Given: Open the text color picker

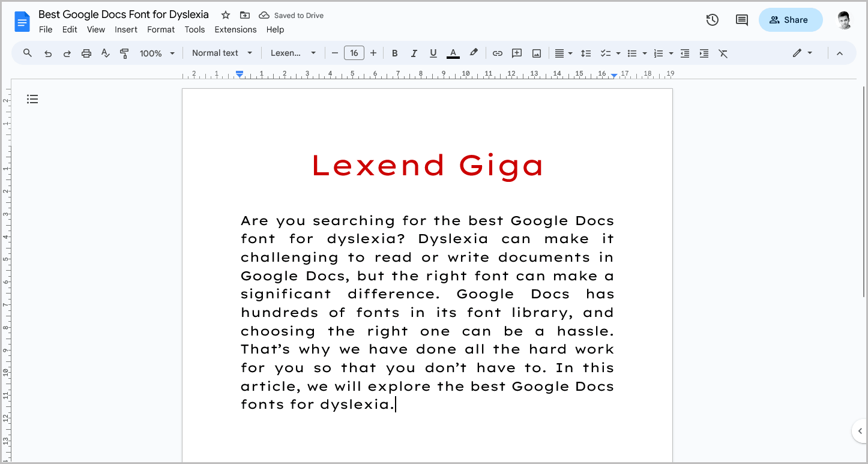Looking at the screenshot, I should click(453, 53).
